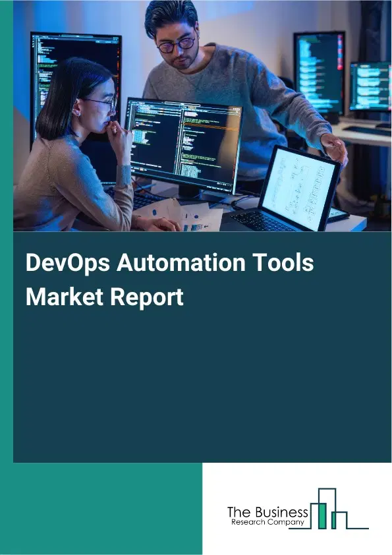The image size is (392, 555).
Task: Click the 'DevOps Automation Tools Market Report' title
Action: tap(169, 279)
